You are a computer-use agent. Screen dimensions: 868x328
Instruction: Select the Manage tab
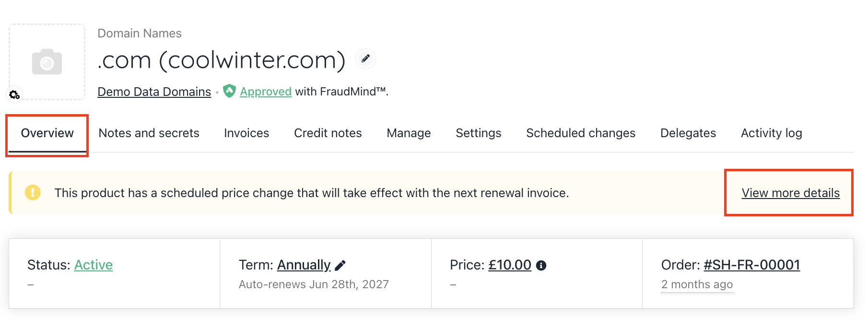pyautogui.click(x=409, y=133)
